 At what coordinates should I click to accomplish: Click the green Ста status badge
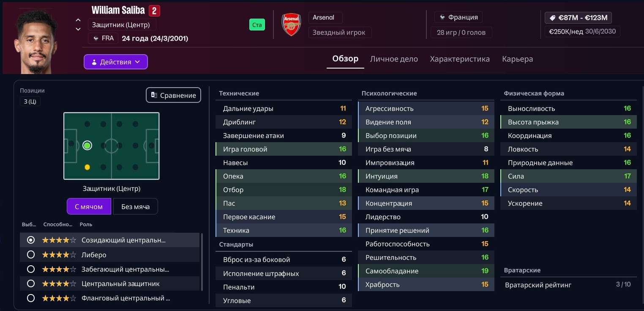(257, 25)
